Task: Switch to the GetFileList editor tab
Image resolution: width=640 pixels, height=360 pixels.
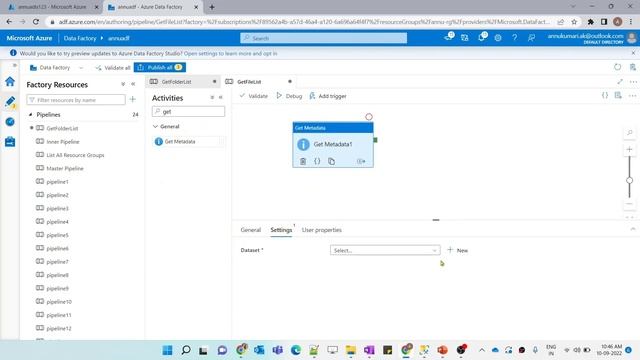Action: click(258, 82)
